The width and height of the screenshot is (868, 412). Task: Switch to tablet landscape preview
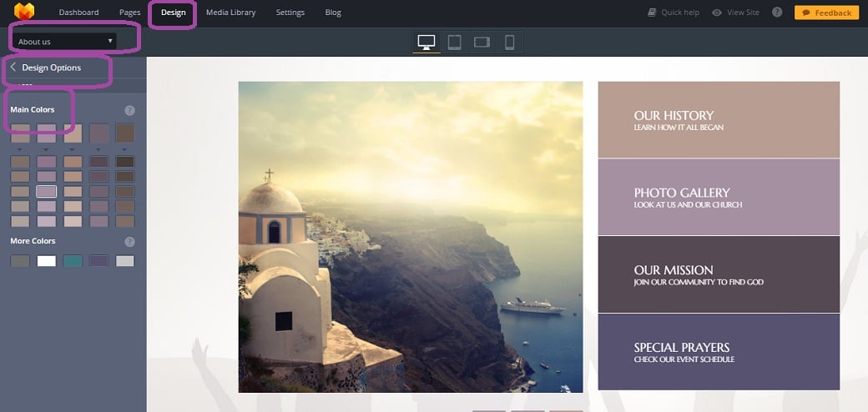[x=482, y=42]
